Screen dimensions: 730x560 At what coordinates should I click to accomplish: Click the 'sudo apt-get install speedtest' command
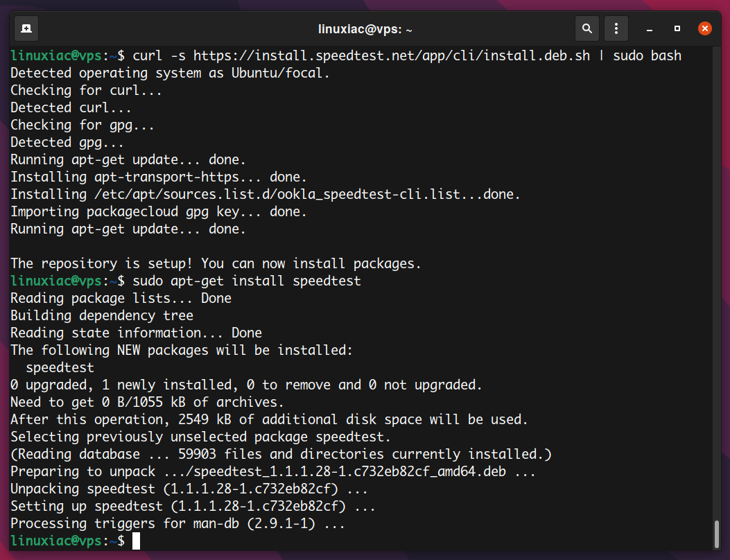point(247,281)
